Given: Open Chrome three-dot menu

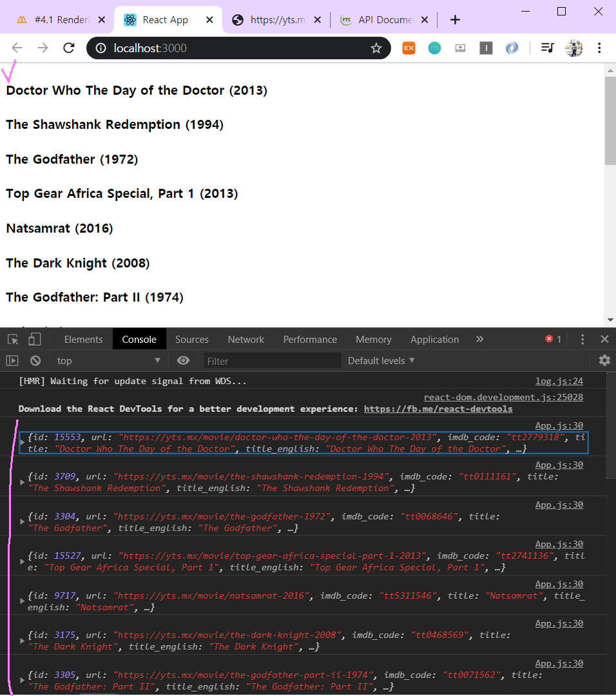Looking at the screenshot, I should pyautogui.click(x=599, y=48).
